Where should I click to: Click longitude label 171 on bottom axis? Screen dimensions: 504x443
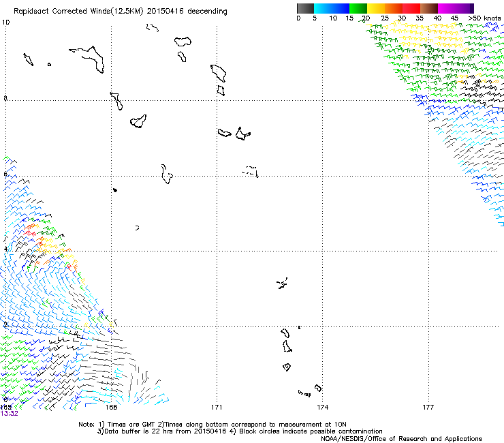pyautogui.click(x=217, y=408)
